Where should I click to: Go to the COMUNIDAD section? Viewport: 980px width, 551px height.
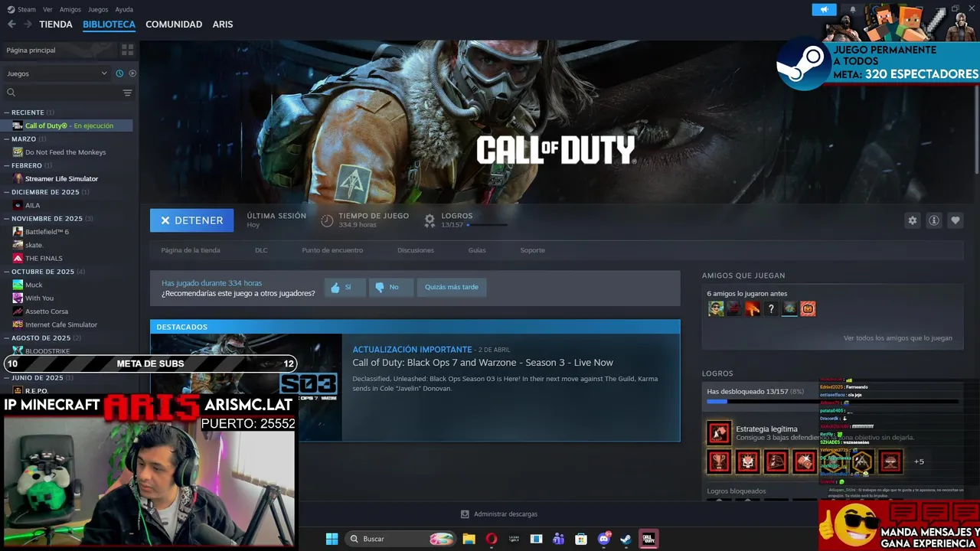click(x=174, y=24)
